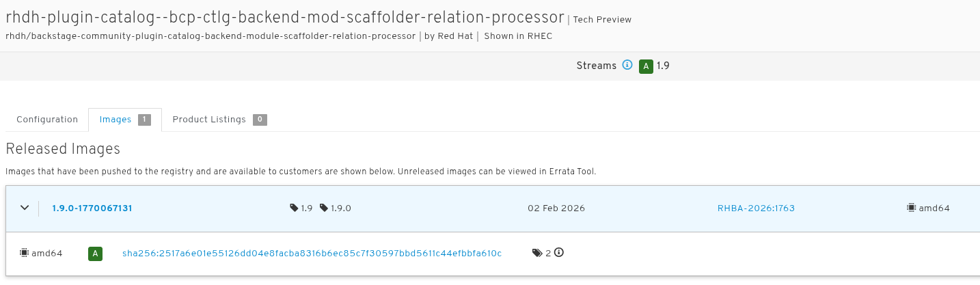Click the info icon next to Streams
Screen dimensions: 980x285
click(x=627, y=66)
